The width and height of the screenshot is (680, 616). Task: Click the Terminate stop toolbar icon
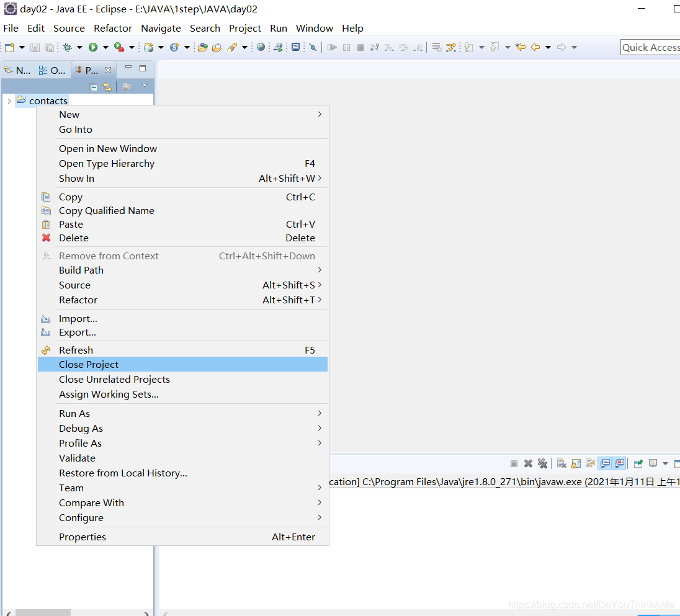[x=361, y=47]
